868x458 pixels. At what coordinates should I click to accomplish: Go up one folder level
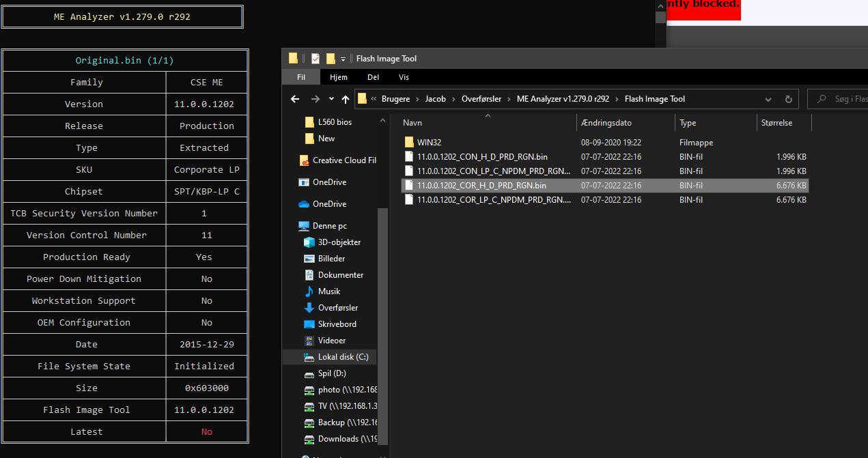[x=346, y=99]
